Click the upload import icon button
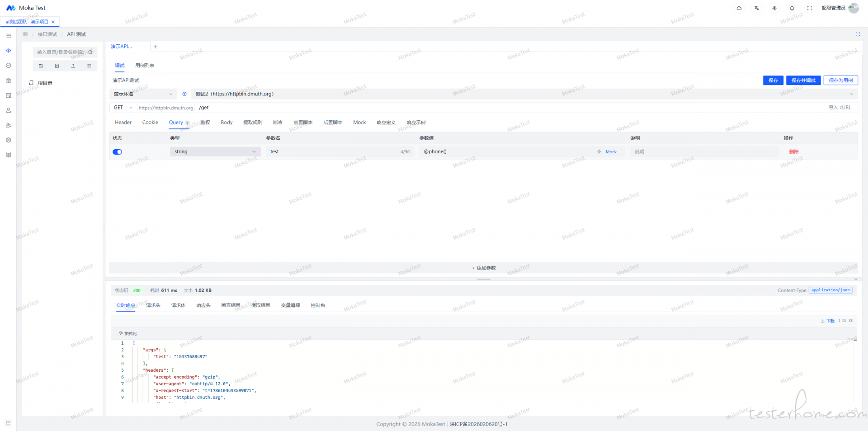 pos(73,66)
